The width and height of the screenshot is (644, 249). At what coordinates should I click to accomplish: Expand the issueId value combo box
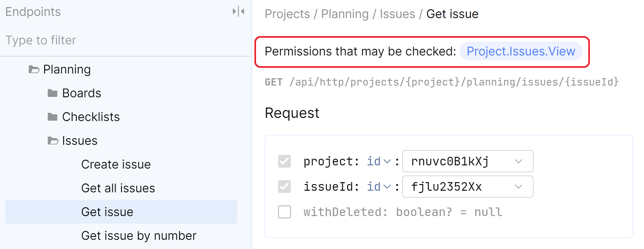click(518, 187)
